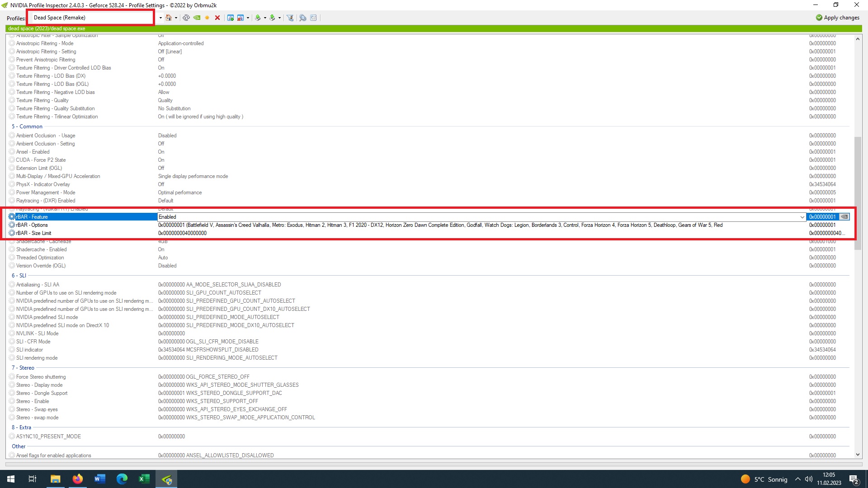Click the grid icon at toolbar's end
868x488 pixels.
(x=313, y=18)
